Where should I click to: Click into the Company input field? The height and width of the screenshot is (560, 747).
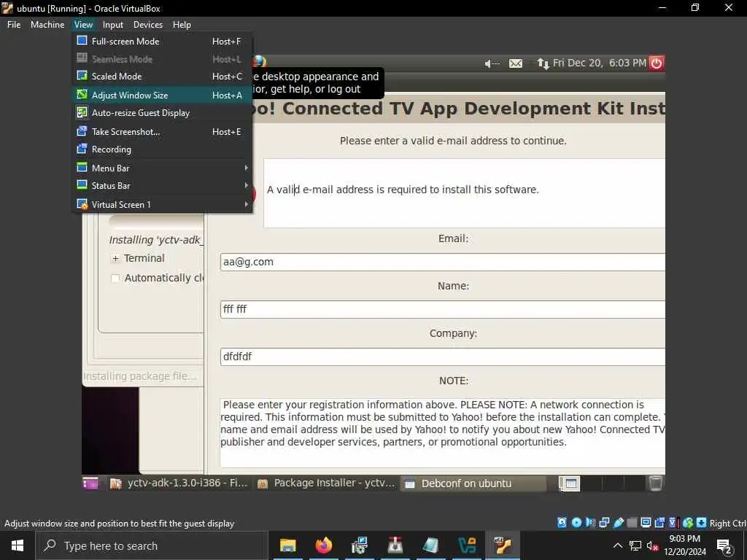tap(443, 357)
